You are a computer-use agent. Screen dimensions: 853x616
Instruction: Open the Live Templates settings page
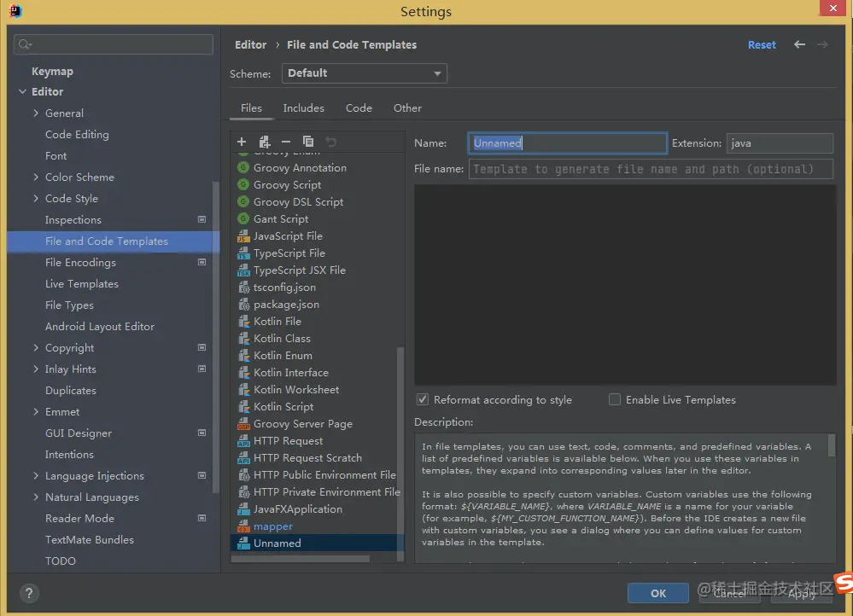[82, 284]
